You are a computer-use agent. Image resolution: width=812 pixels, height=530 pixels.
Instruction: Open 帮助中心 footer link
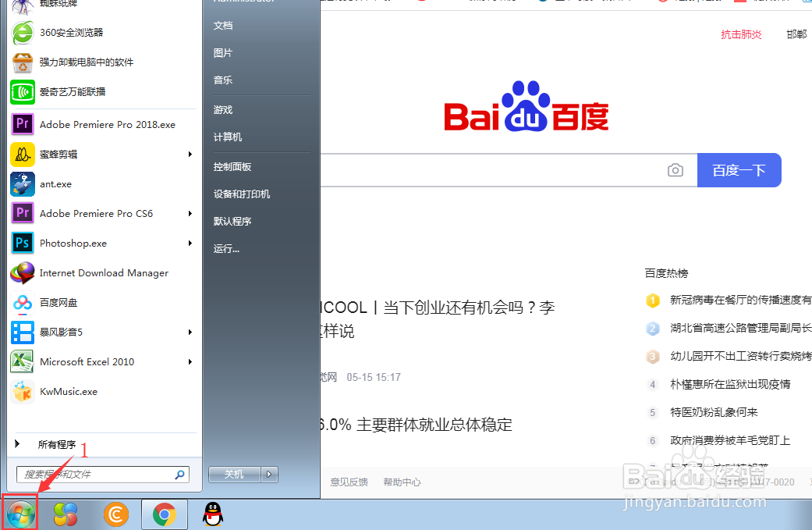coord(402,482)
